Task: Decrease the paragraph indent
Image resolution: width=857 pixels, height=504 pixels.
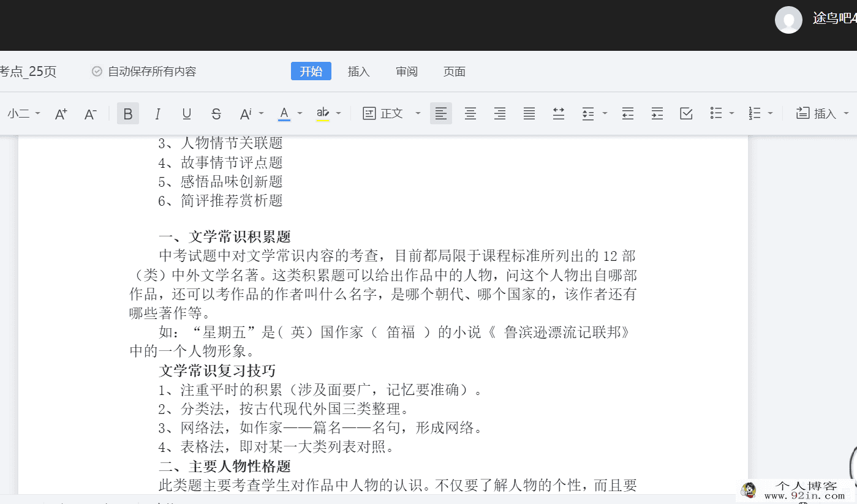Action: click(628, 113)
